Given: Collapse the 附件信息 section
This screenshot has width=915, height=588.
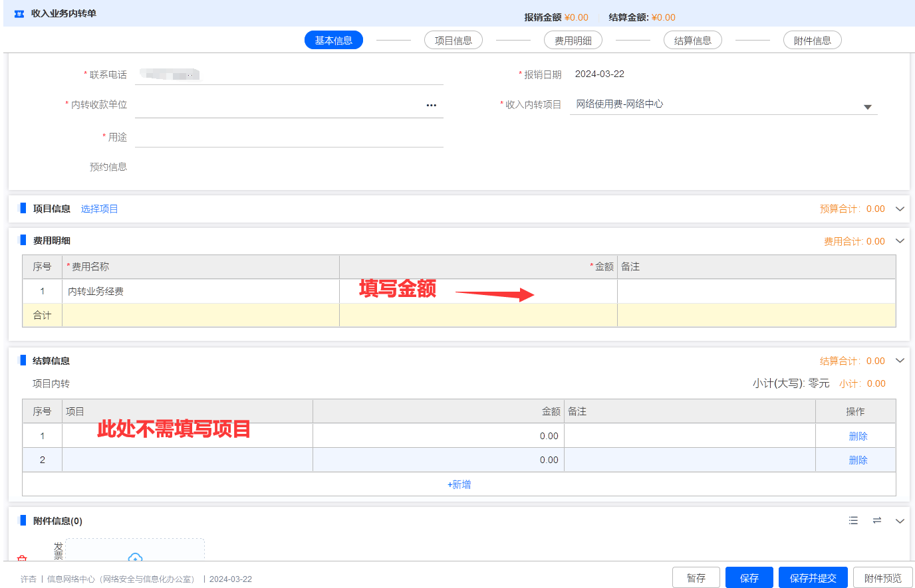Looking at the screenshot, I should 900,521.
